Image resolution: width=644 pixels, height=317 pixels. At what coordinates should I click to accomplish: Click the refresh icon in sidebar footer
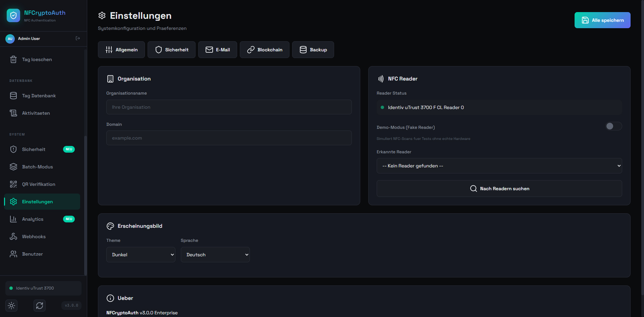point(40,306)
